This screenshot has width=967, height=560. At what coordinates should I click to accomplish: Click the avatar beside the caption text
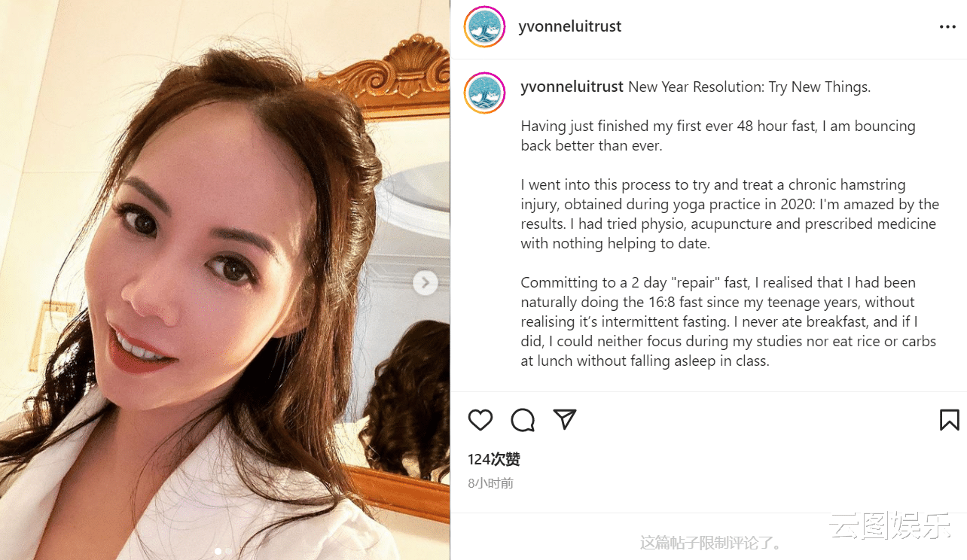click(x=484, y=93)
